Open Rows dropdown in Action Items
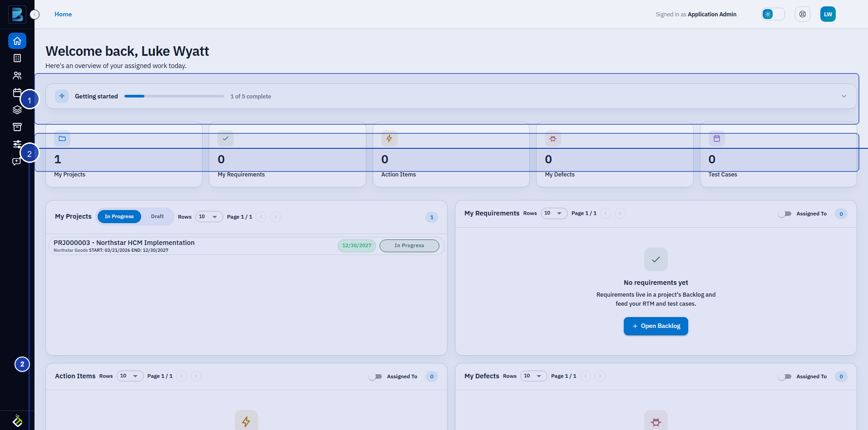 [130, 376]
